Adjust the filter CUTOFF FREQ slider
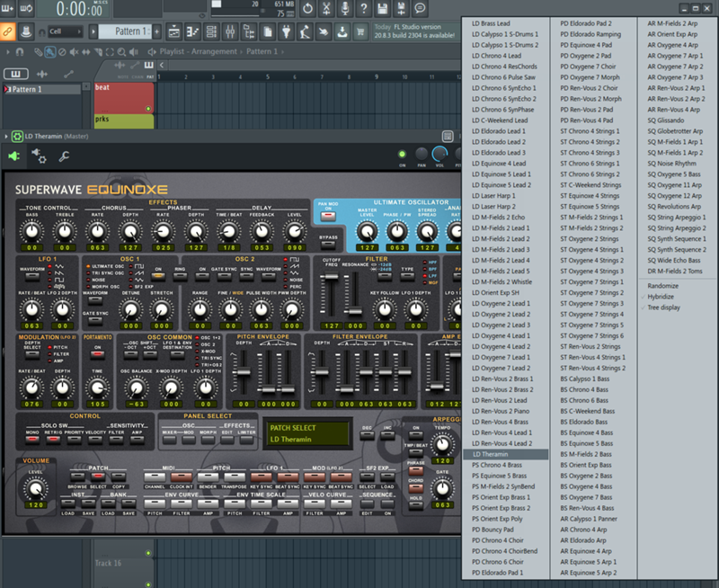 coord(330,296)
